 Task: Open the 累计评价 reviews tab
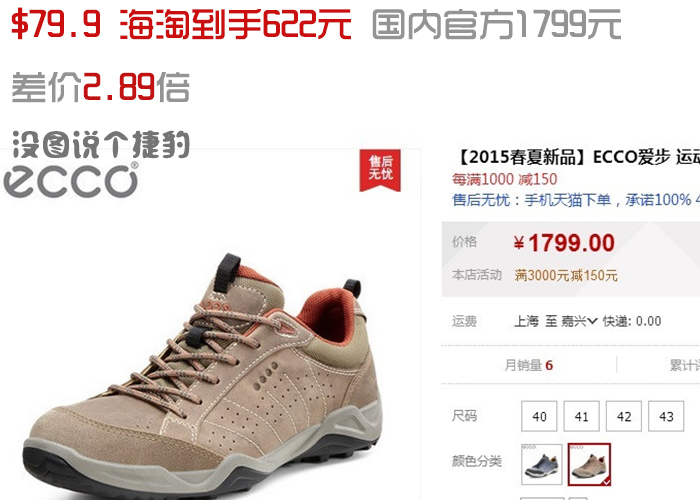point(684,365)
